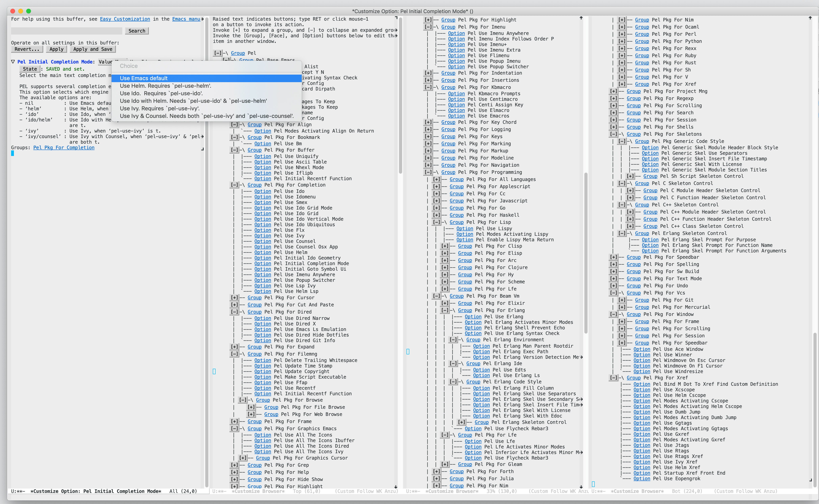This screenshot has width=819, height=504.
Task: Open Option link for Pel Use Eopengrok
Action: [642, 479]
